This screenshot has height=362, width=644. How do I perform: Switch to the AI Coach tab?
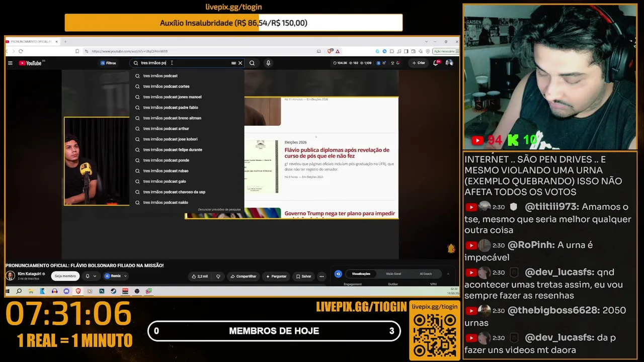pyautogui.click(x=426, y=274)
